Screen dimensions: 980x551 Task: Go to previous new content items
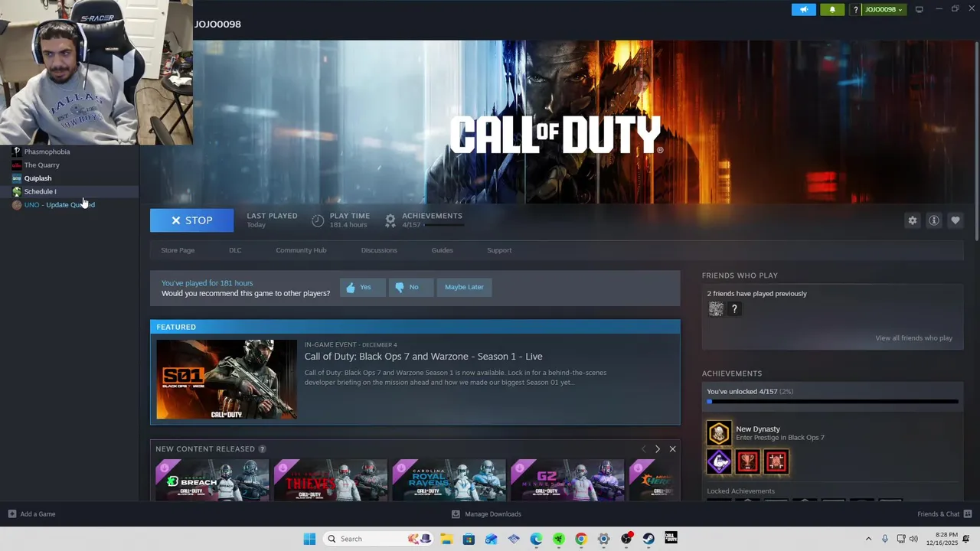point(643,449)
